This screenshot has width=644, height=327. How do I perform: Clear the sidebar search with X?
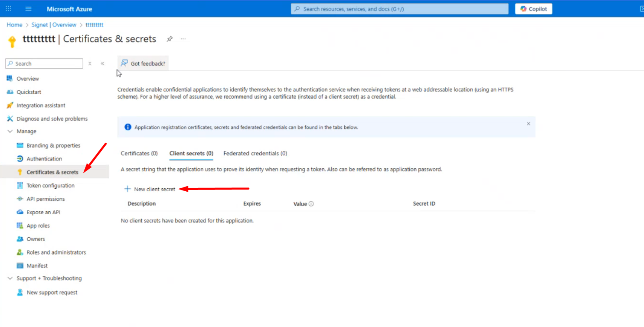tap(90, 63)
